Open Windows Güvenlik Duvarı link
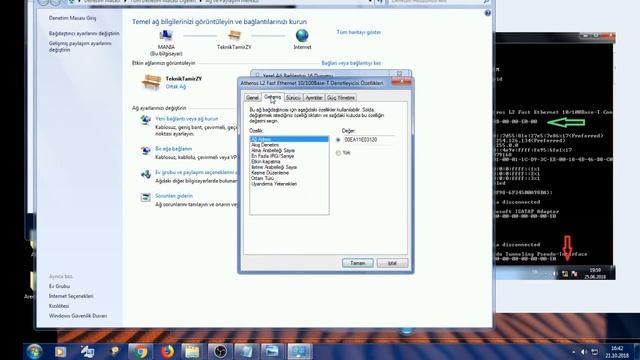This screenshot has height=360, width=640. 78,316
